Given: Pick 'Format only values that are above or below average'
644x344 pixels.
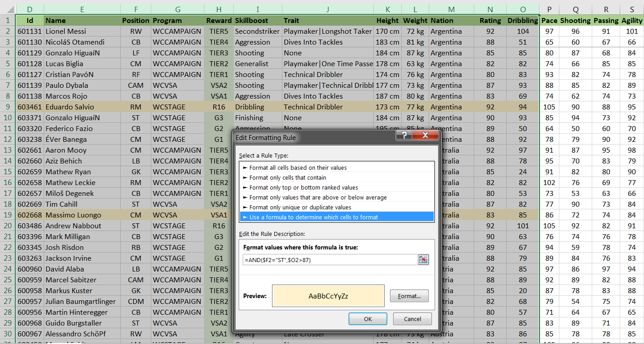Looking at the screenshot, I should coord(317,197).
